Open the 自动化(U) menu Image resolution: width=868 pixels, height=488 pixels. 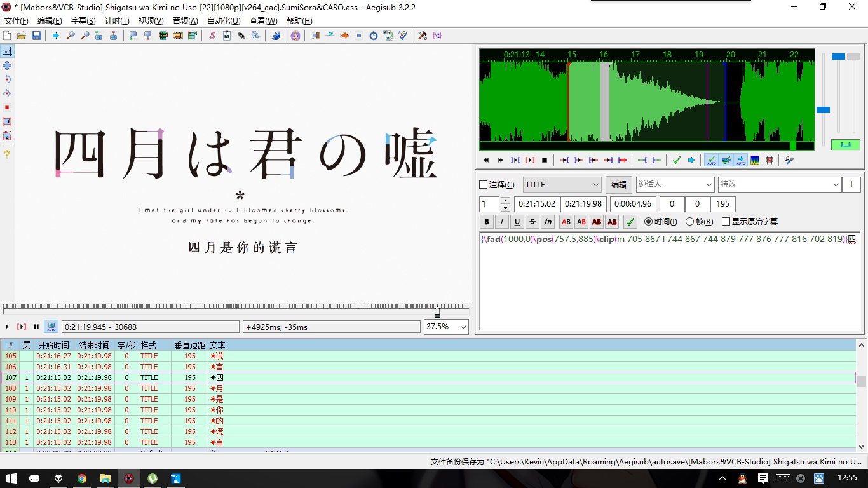pyautogui.click(x=224, y=21)
